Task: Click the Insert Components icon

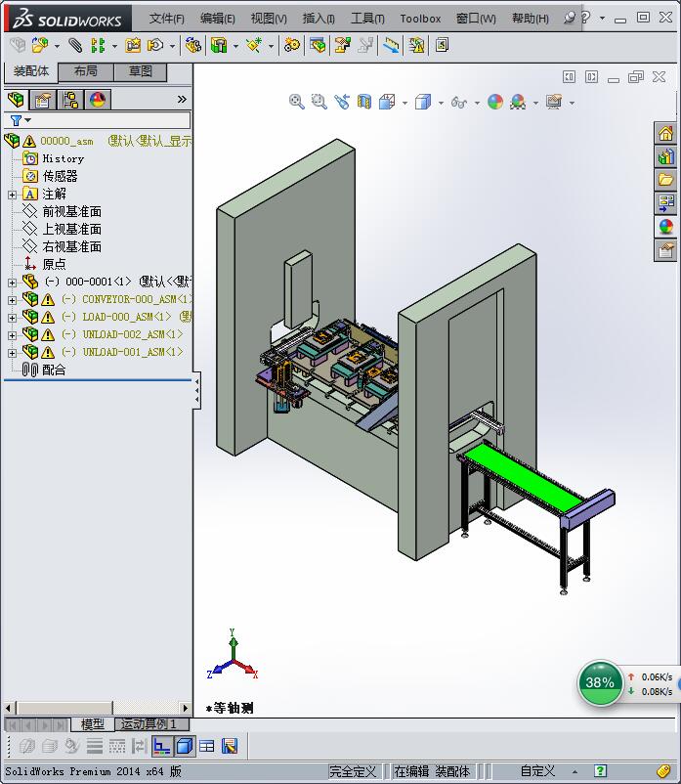Action: (40, 46)
